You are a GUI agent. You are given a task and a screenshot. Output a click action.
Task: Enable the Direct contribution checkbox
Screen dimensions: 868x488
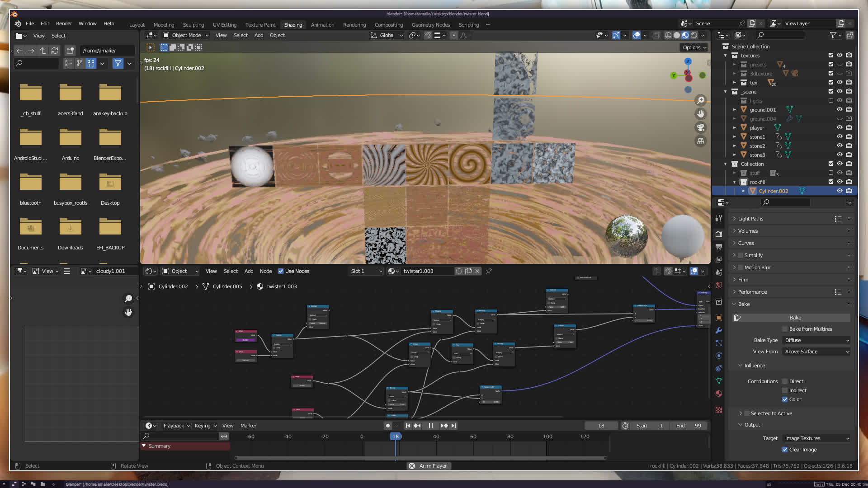tap(785, 381)
